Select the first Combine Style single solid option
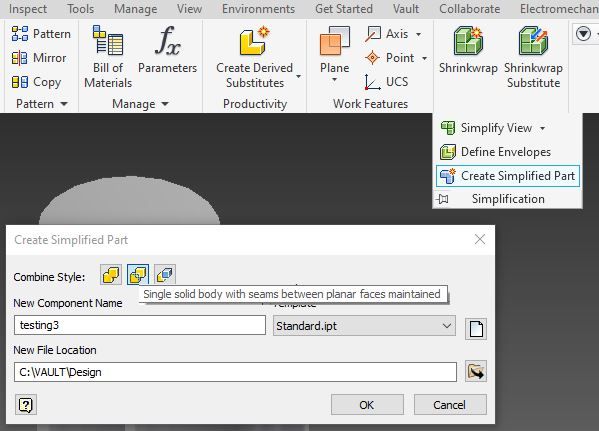This screenshot has width=599, height=431. click(x=111, y=274)
